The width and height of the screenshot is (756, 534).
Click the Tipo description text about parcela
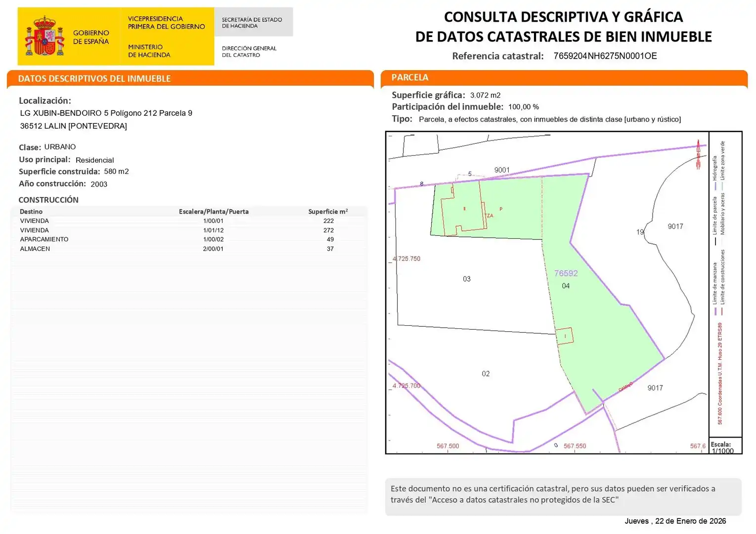[550, 119]
